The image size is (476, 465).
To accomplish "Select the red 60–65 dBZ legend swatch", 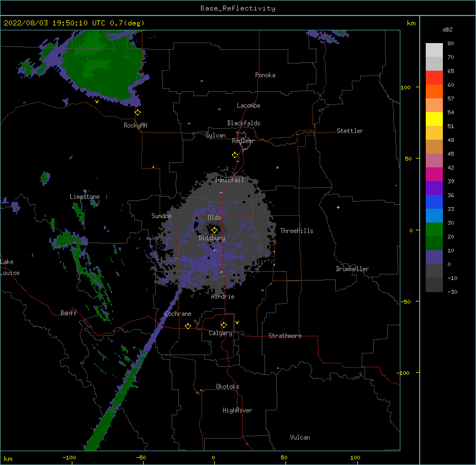I will pyautogui.click(x=434, y=78).
